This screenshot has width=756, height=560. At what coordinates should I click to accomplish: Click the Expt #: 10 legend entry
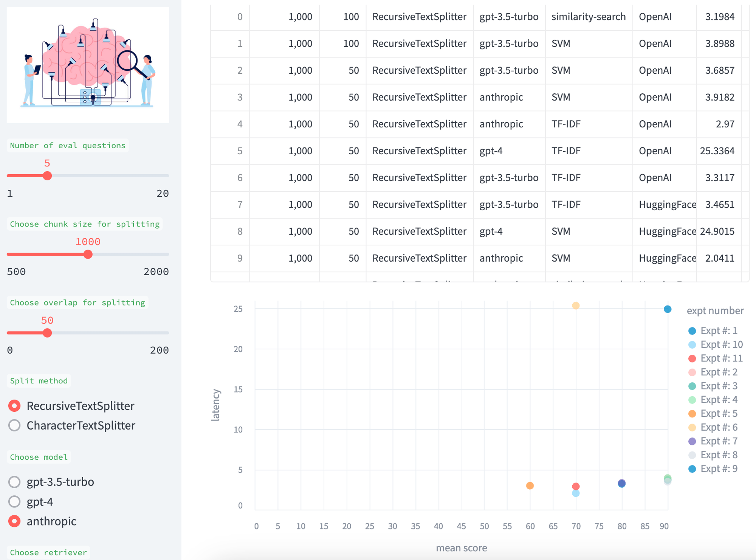(721, 344)
